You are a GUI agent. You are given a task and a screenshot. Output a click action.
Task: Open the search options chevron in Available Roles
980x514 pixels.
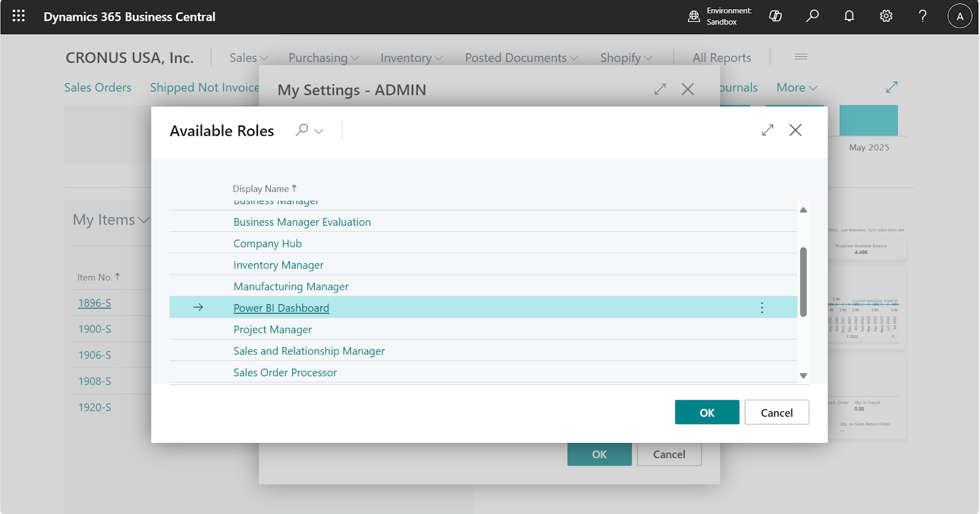[x=318, y=131]
